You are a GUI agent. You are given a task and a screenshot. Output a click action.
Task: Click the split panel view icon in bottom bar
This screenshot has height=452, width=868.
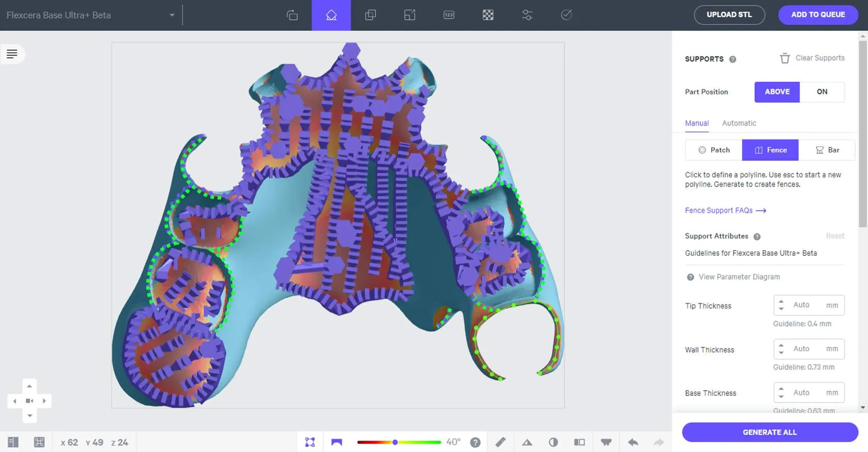pos(580,442)
